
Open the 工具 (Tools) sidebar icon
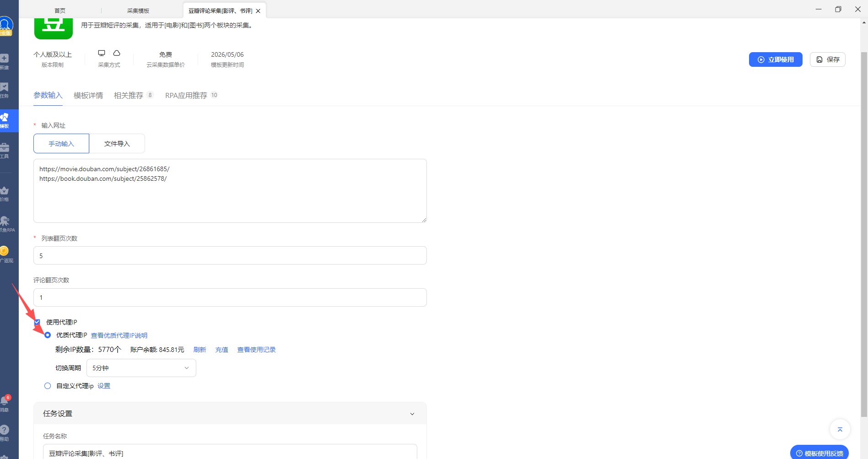(5, 151)
